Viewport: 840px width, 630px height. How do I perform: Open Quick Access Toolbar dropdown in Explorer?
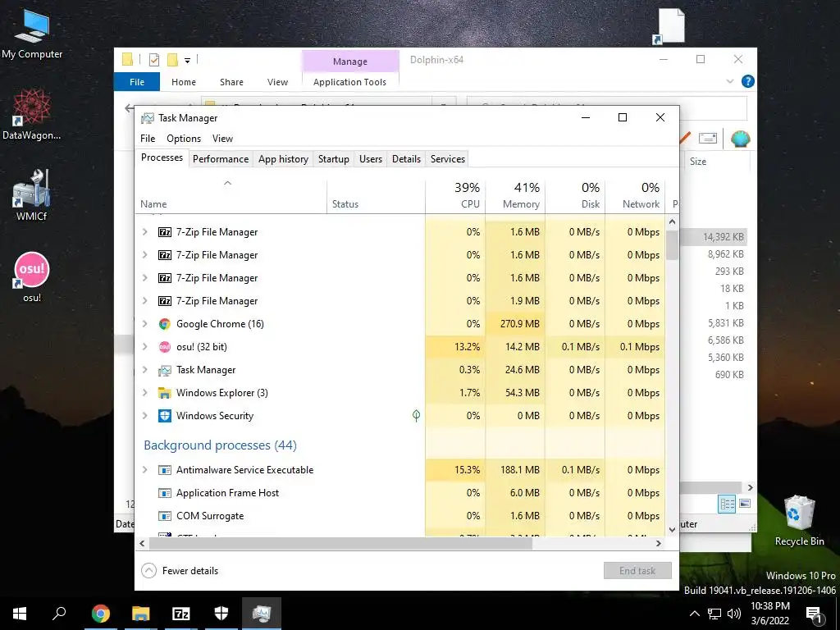(x=188, y=60)
